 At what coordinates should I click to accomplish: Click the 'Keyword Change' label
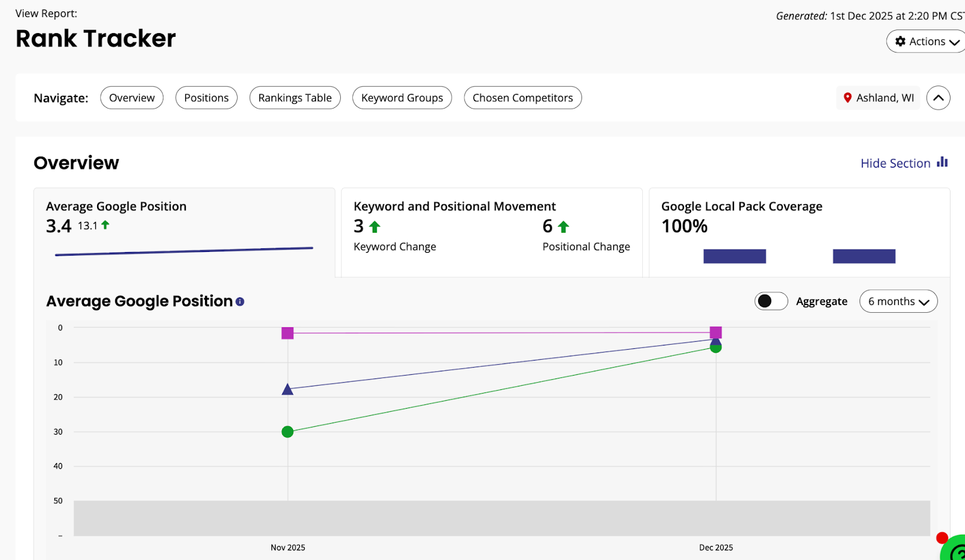(395, 247)
